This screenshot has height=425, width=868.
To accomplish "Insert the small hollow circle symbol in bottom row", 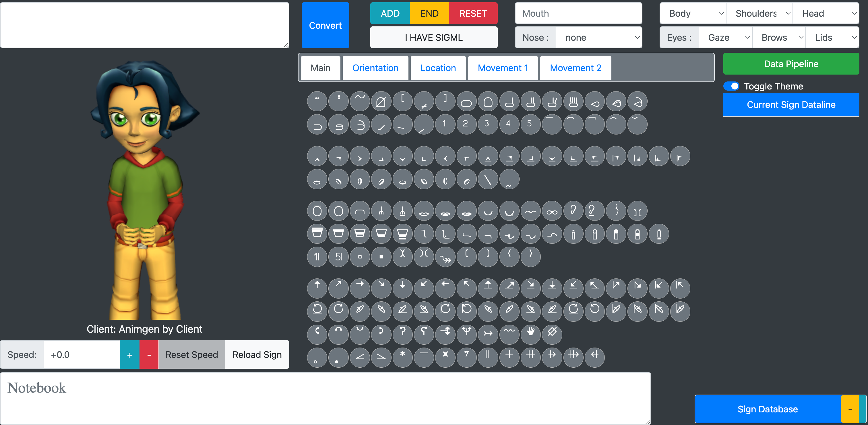I will pyautogui.click(x=317, y=357).
